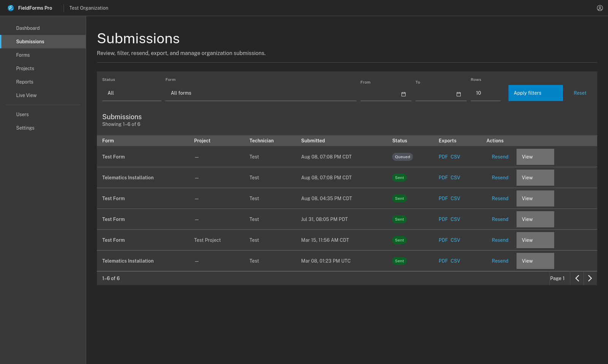Image resolution: width=608 pixels, height=364 pixels.
Task: Open the To date calendar picker icon
Action: [459, 94]
